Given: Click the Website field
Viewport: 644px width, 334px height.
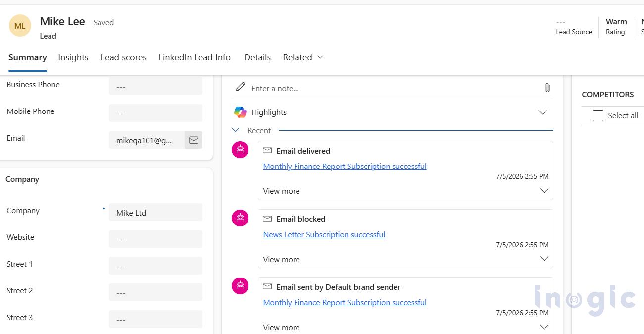Looking at the screenshot, I should pos(155,239).
